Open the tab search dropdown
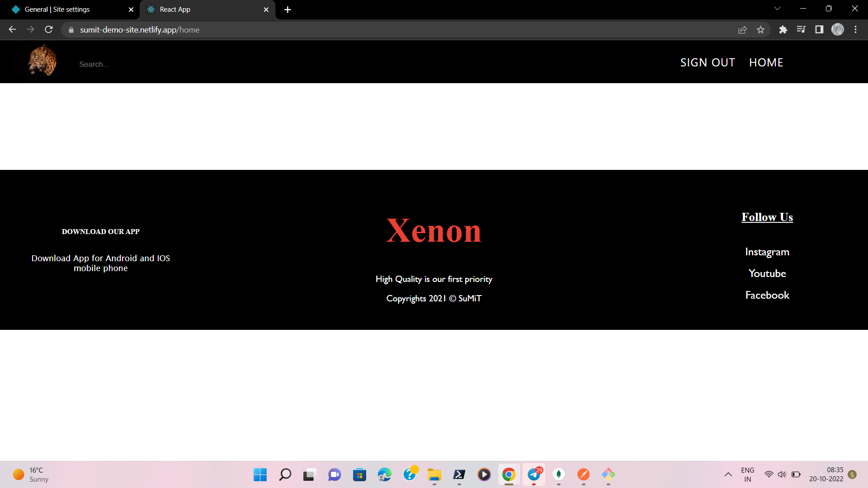 [x=777, y=8]
